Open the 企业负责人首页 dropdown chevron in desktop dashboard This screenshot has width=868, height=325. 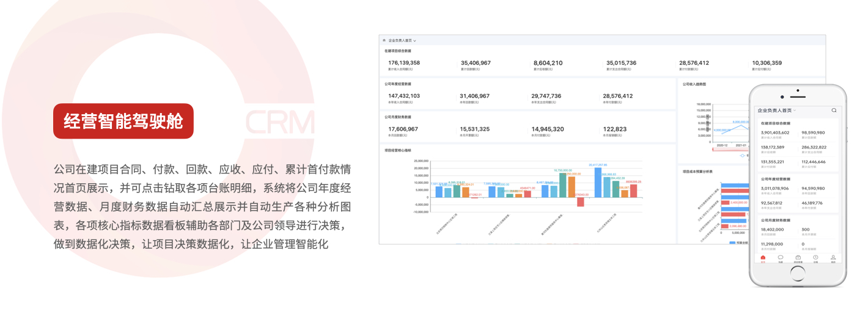(x=414, y=40)
